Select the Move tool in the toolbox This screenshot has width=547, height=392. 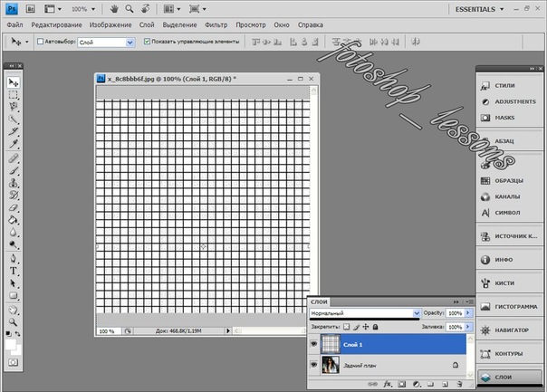[x=14, y=81]
